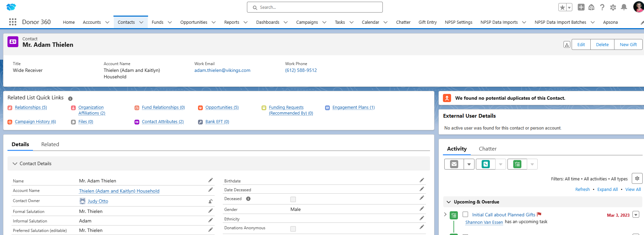The width and height of the screenshot is (644, 235).
Task: Click the New Gift button
Action: [x=628, y=44]
